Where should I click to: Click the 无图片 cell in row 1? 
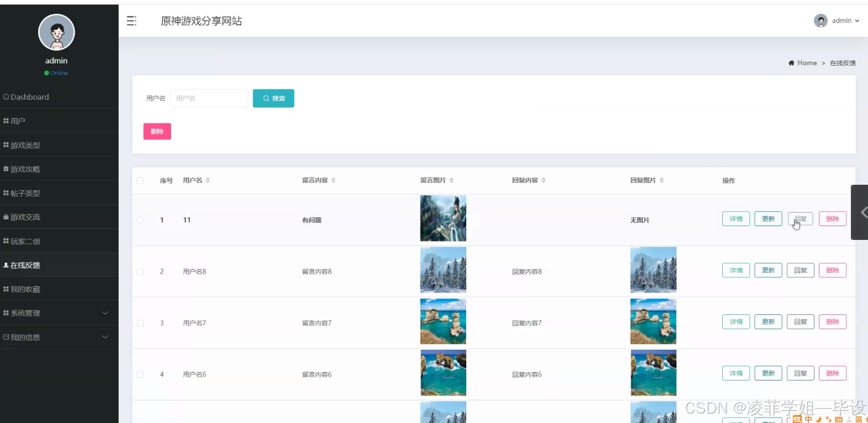(640, 220)
